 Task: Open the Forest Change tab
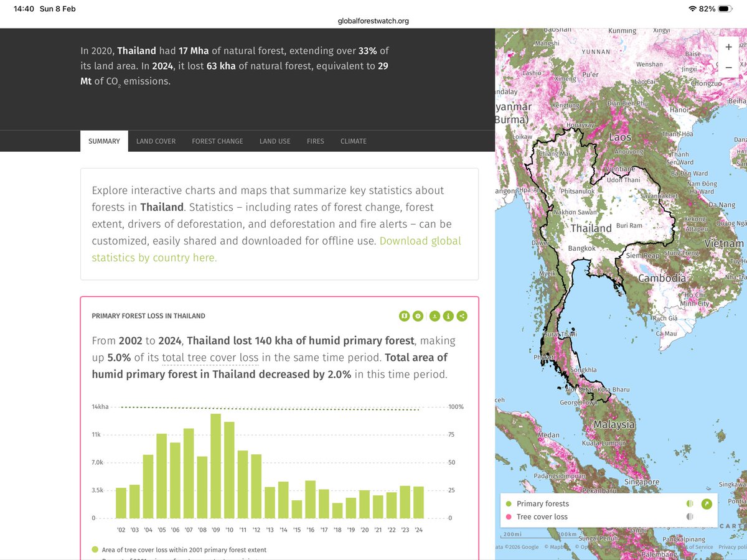coord(217,141)
